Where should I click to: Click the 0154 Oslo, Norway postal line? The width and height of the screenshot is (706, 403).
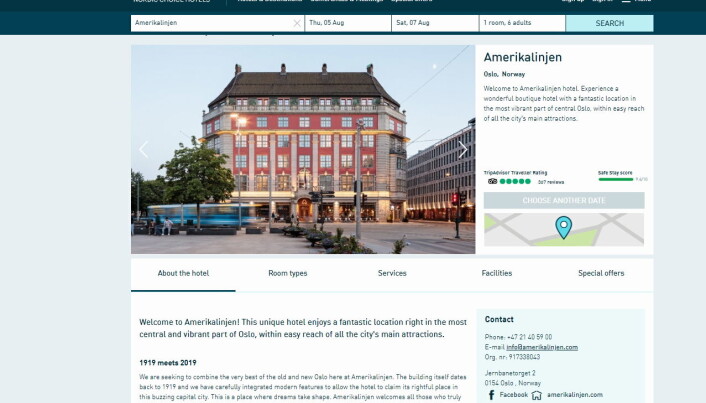pos(513,383)
